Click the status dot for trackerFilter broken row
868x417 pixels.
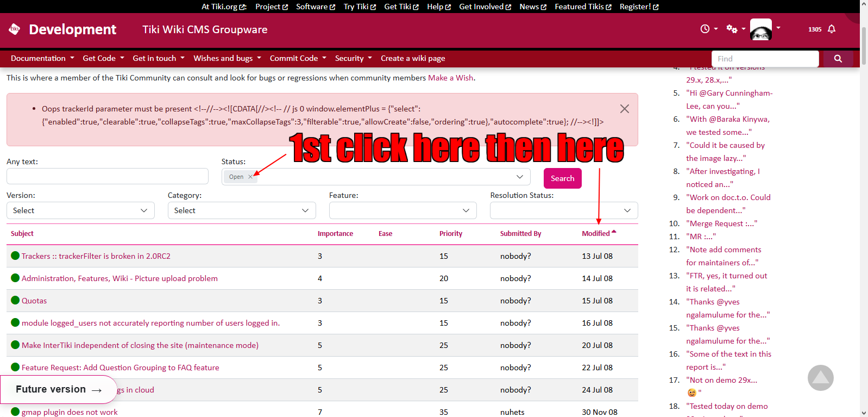[15, 256]
